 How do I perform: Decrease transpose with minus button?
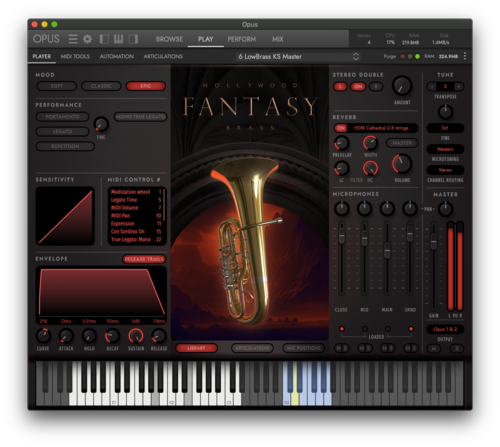tap(432, 87)
